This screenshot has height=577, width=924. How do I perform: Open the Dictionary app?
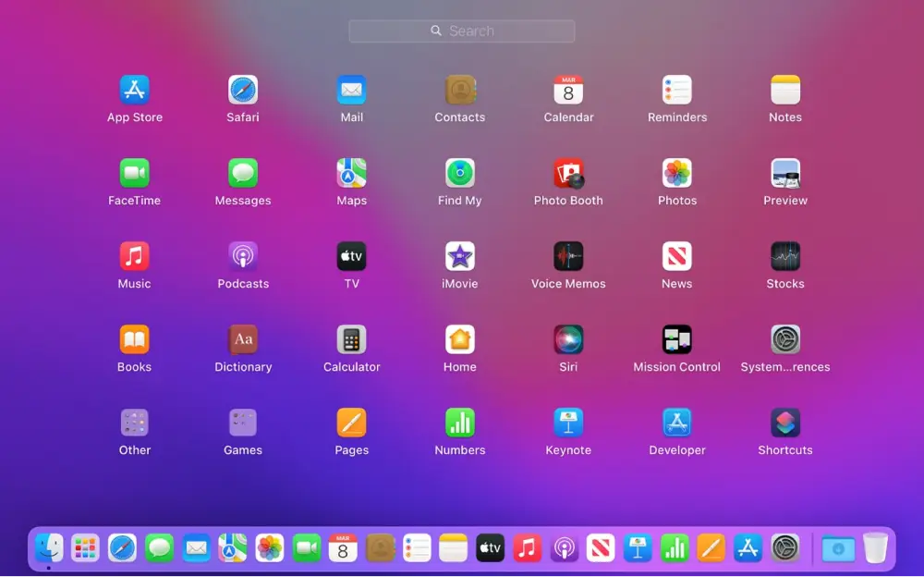[242, 338]
